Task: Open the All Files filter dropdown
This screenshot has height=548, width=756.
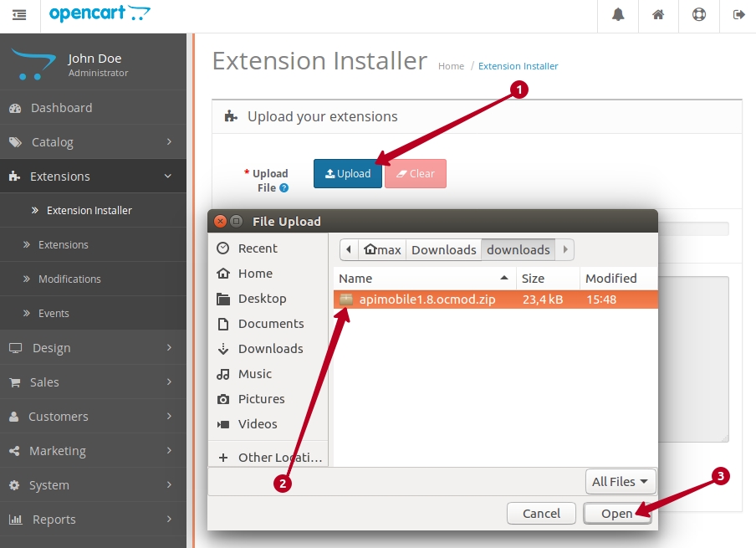Action: (621, 481)
